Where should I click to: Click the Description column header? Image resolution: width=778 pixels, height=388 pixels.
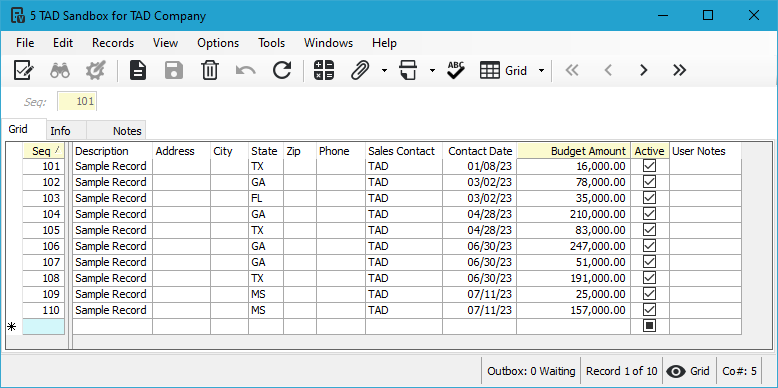tap(113, 151)
